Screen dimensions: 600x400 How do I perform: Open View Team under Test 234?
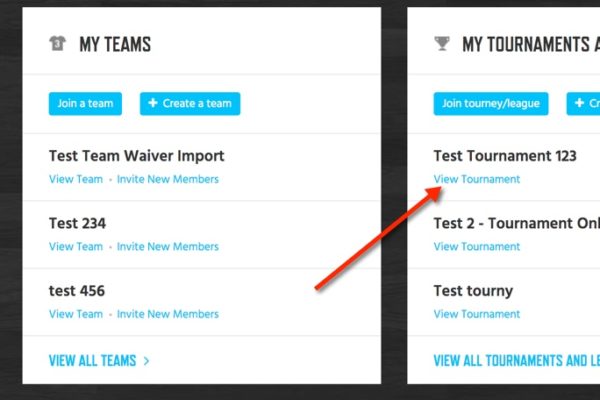point(76,247)
